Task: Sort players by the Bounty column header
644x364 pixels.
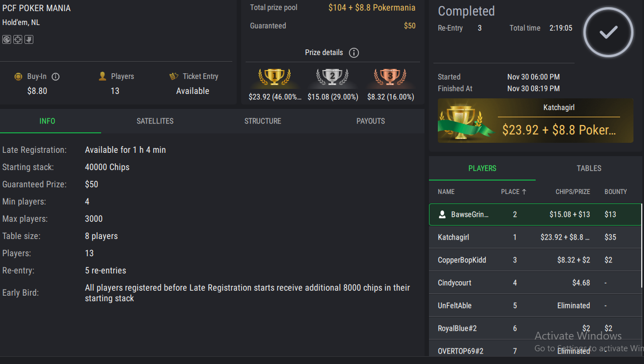Action: click(x=616, y=192)
